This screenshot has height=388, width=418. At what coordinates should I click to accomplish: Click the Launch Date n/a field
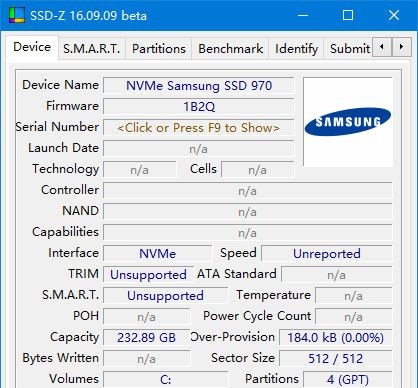[199, 149]
